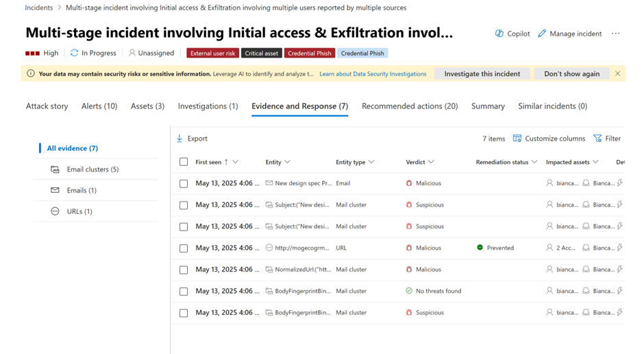Screen dimensions: 644x354
Task: Click the Manage incident button label
Action: point(575,34)
